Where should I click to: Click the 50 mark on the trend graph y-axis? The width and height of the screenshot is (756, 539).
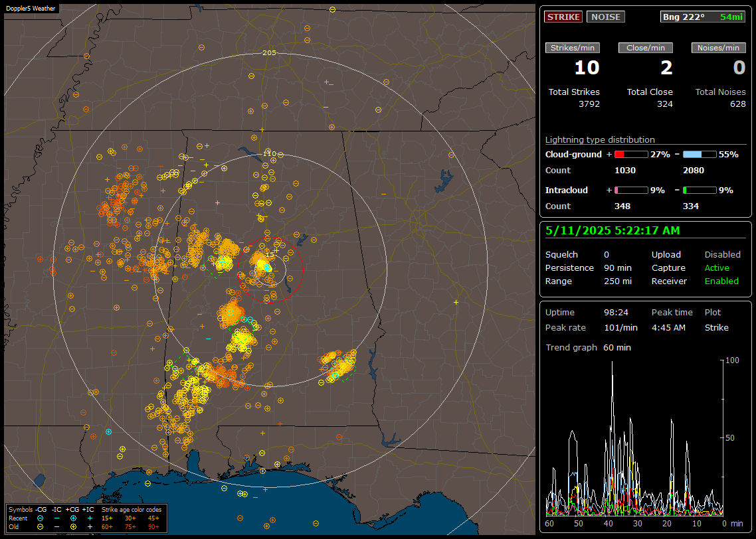coord(730,438)
